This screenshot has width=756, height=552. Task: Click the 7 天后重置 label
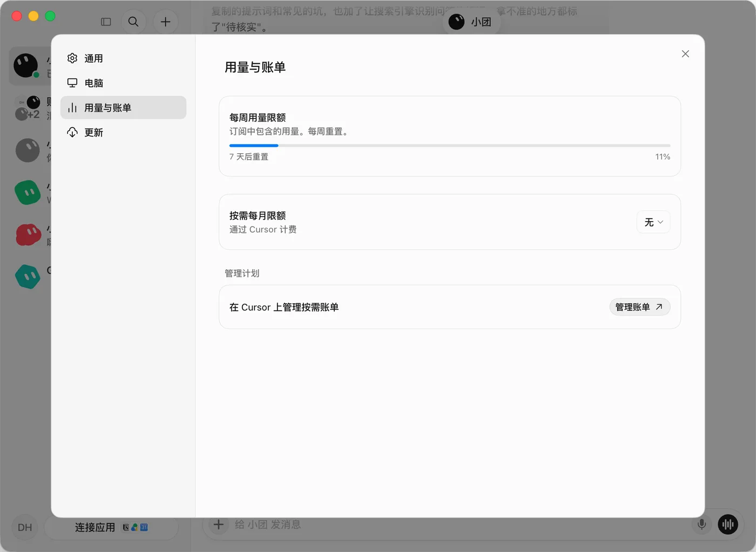249,157
